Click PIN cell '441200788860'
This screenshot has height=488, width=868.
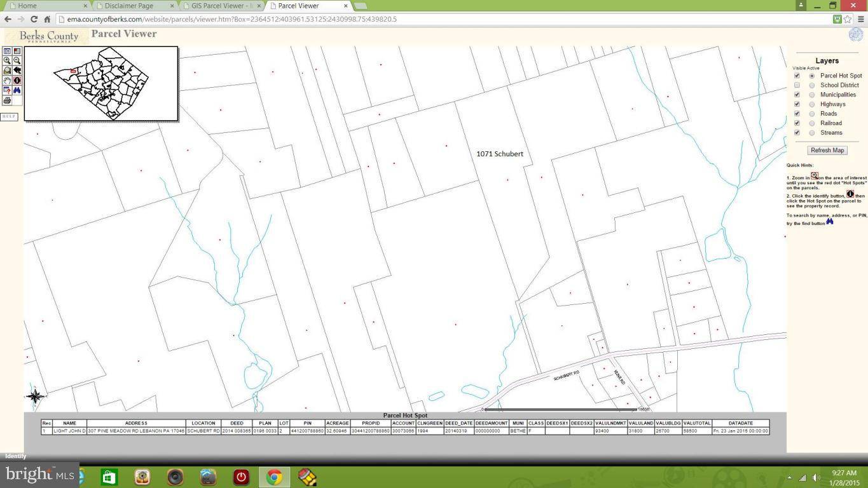307,431
